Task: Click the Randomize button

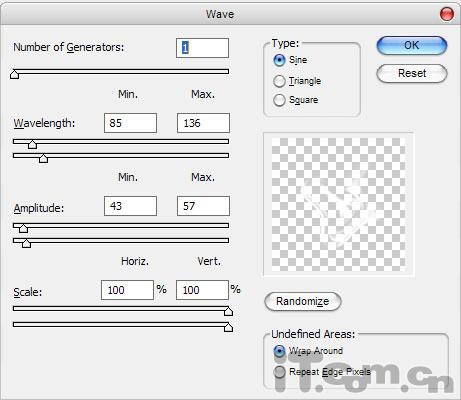Action: [303, 301]
